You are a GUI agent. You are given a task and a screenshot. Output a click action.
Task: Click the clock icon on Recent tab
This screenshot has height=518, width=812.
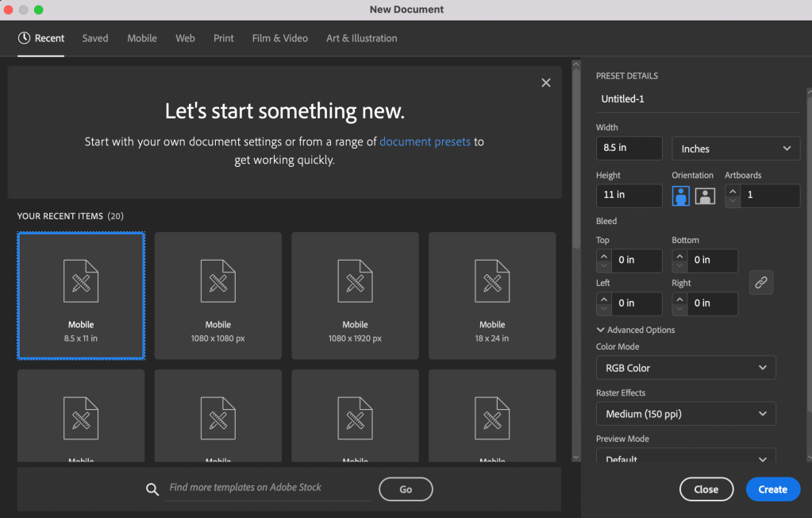tap(25, 38)
